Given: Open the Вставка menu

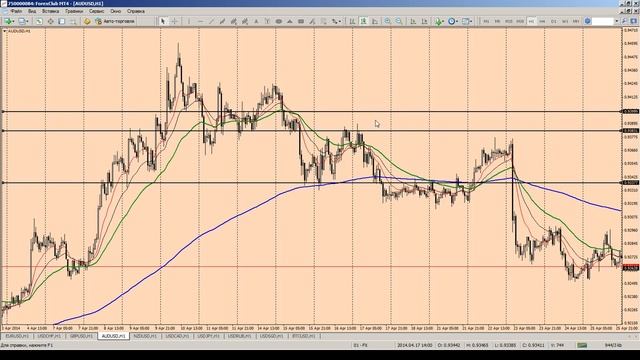Looking at the screenshot, I should coord(51,11).
